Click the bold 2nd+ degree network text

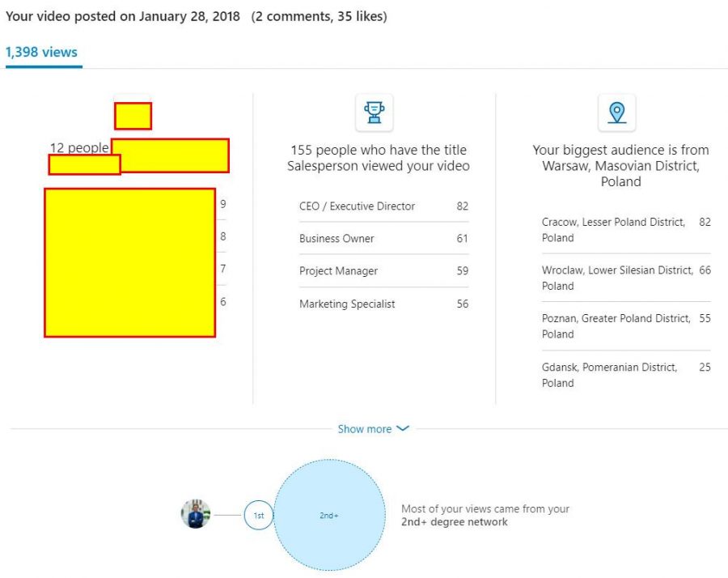pos(455,522)
